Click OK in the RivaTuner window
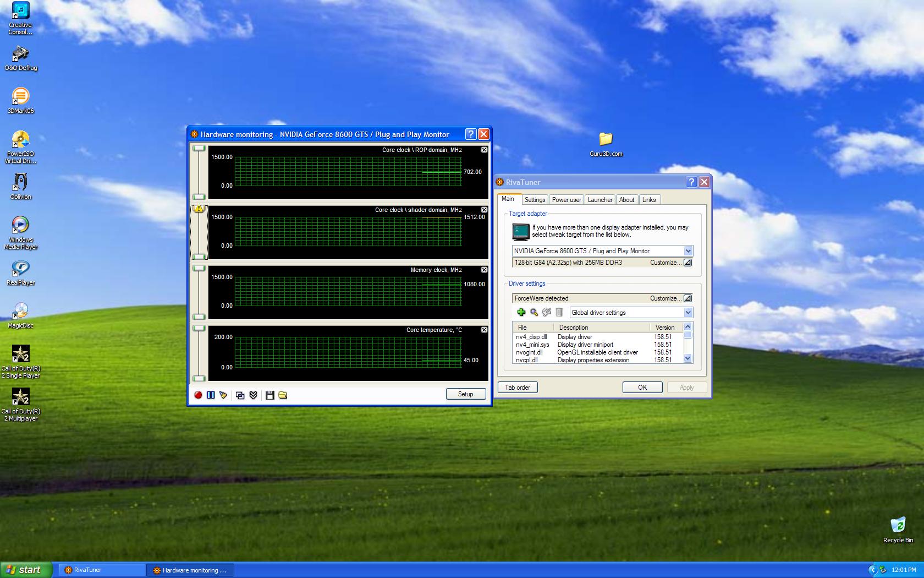 [642, 388]
